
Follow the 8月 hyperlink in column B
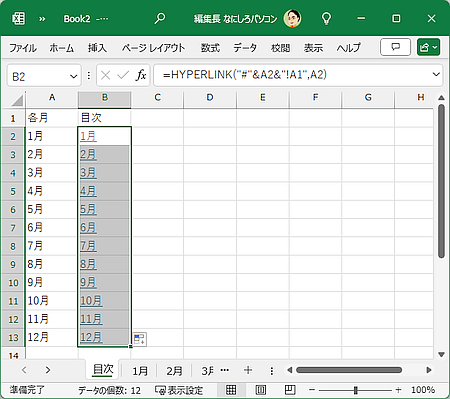pyautogui.click(x=88, y=264)
